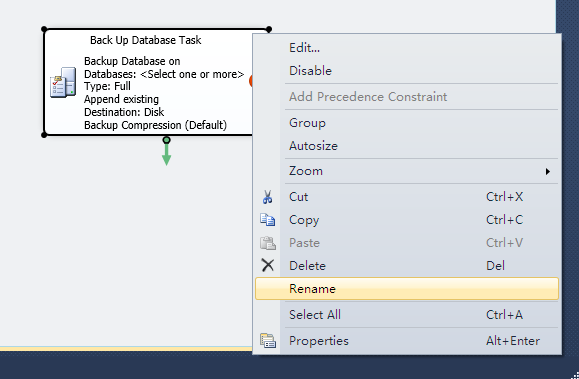Screen dimensions: 579x379
Task: Click the task box top-left selection handle
Action: [44, 29]
